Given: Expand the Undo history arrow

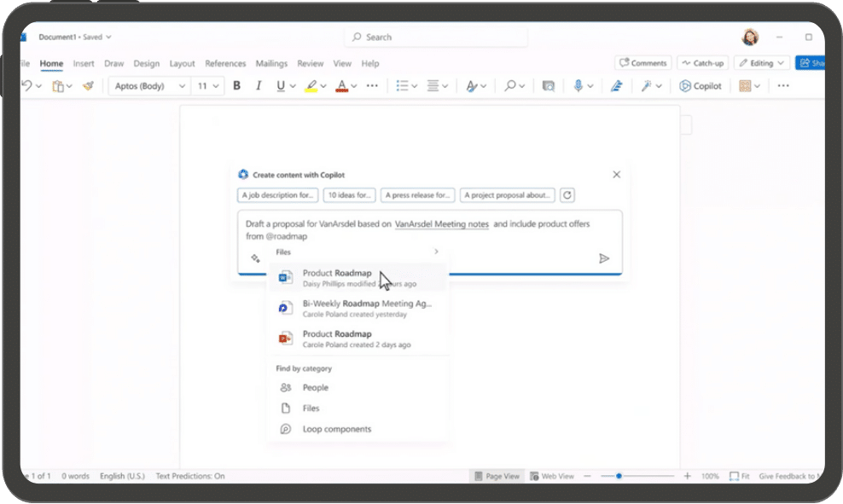Looking at the screenshot, I should tap(38, 86).
